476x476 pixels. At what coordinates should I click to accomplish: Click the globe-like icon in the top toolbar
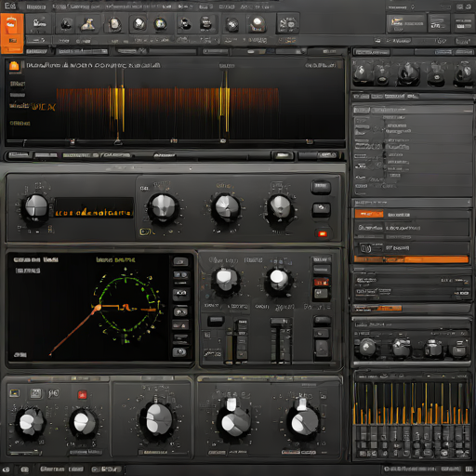click(160, 24)
